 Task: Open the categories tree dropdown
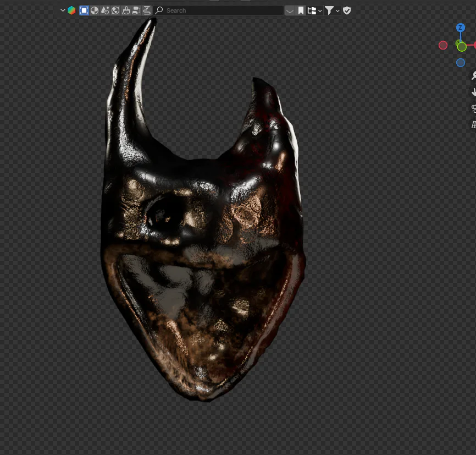point(314,10)
